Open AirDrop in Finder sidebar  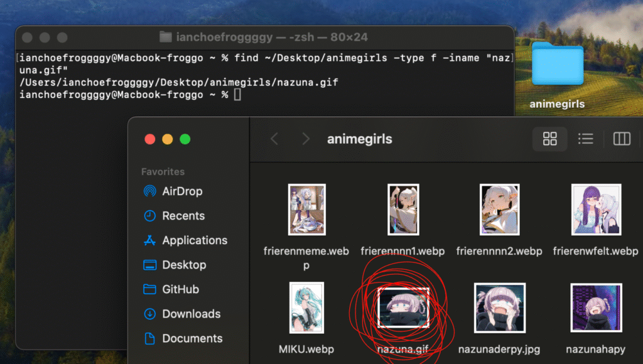181,191
